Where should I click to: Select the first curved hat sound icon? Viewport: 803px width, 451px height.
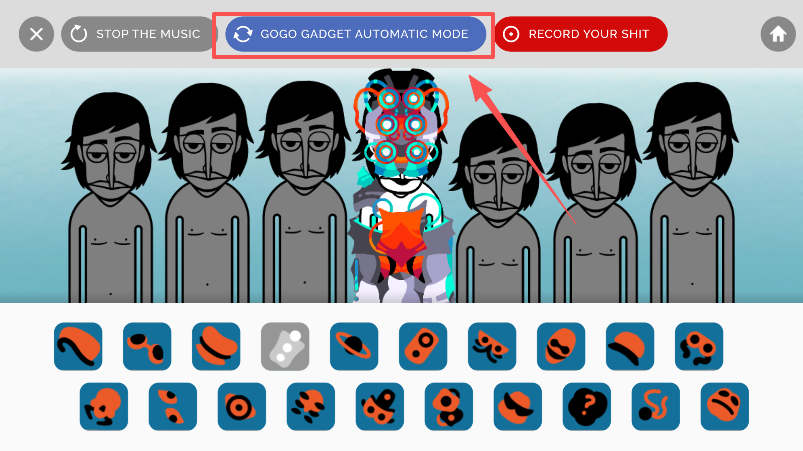click(x=78, y=346)
